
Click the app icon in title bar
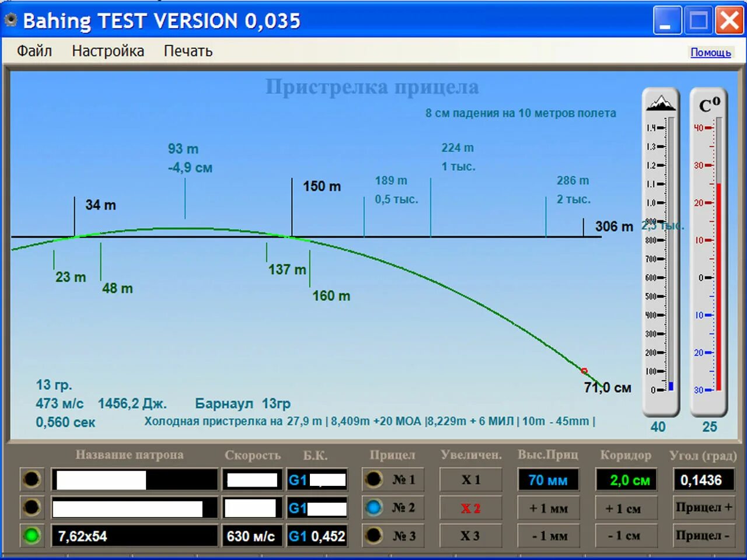(11, 20)
